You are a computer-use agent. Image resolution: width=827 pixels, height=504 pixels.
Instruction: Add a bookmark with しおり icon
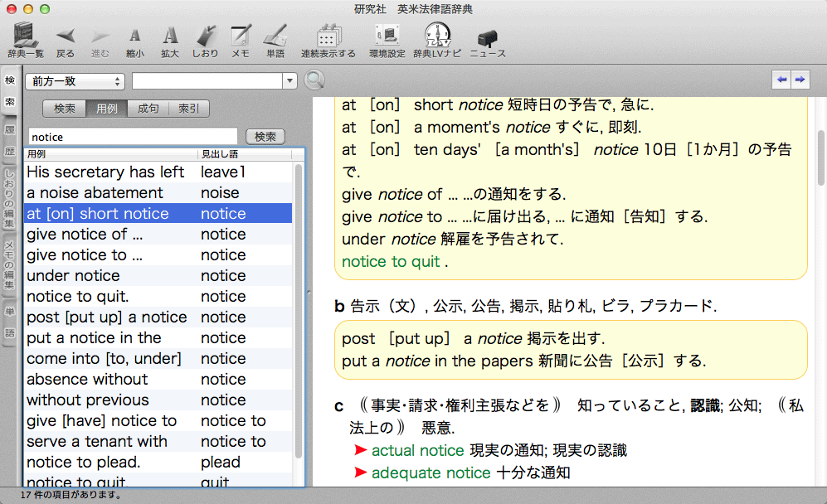[x=205, y=36]
